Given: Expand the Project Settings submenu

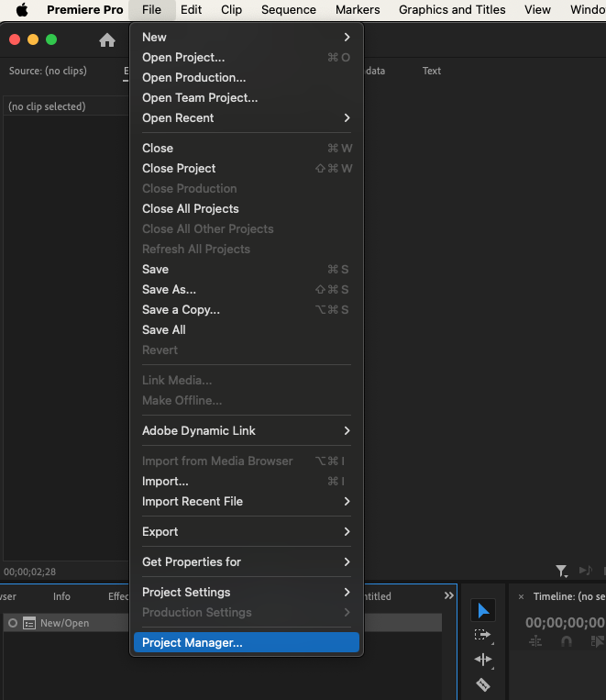Looking at the screenshot, I should pyautogui.click(x=247, y=592).
